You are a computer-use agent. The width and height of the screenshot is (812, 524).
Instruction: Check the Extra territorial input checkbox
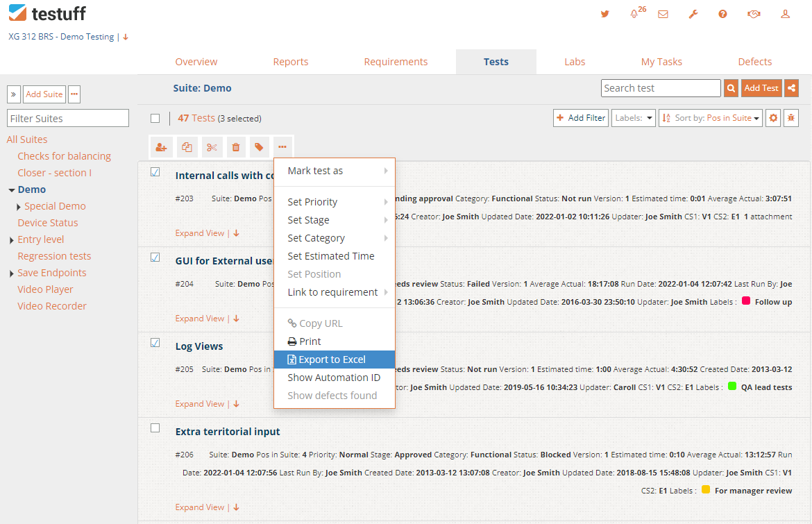155,428
